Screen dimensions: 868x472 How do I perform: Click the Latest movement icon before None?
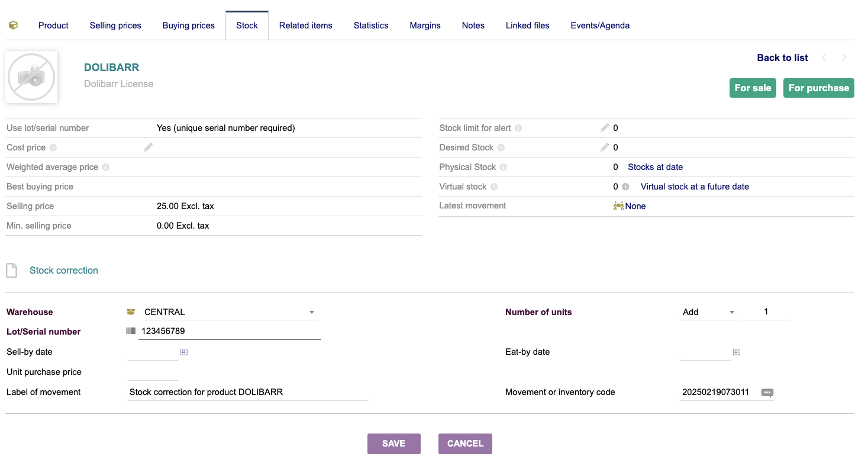coord(618,206)
